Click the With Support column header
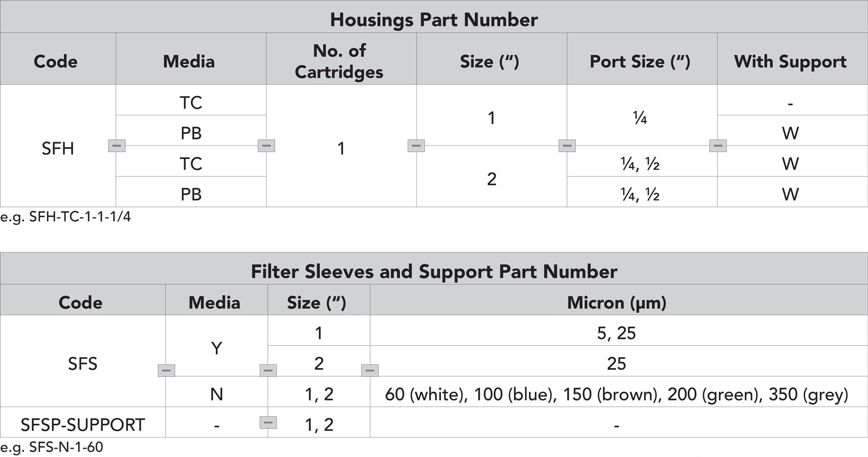 [790, 62]
